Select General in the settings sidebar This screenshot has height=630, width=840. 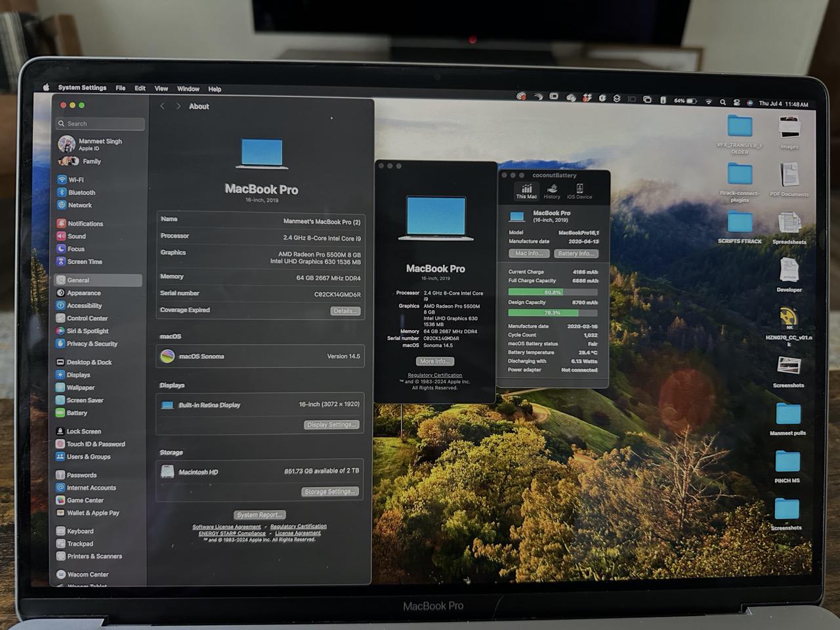click(98, 280)
